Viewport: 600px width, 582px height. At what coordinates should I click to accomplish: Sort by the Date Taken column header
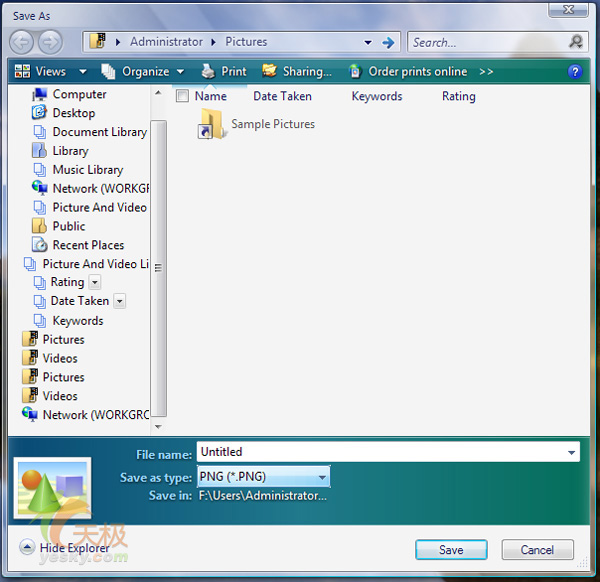[282, 96]
